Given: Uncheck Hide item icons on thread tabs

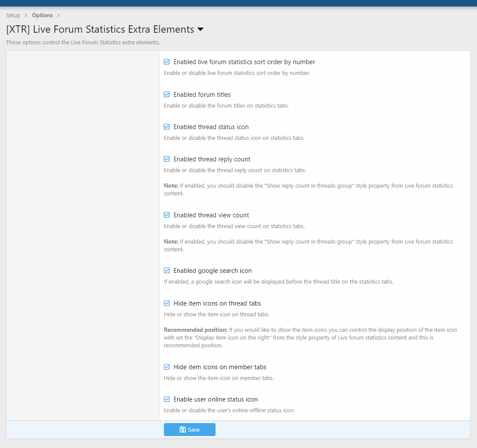Looking at the screenshot, I should [167, 303].
